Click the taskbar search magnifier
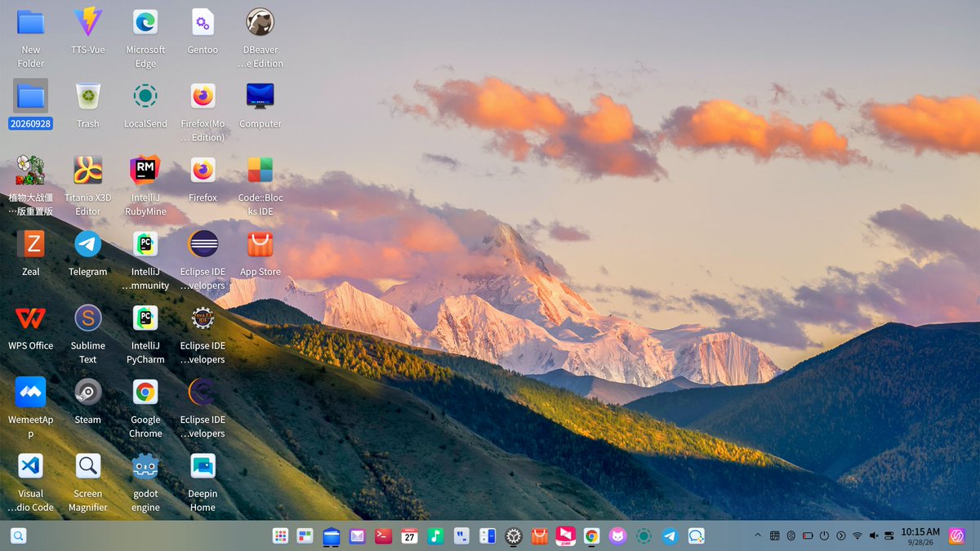 pos(18,536)
